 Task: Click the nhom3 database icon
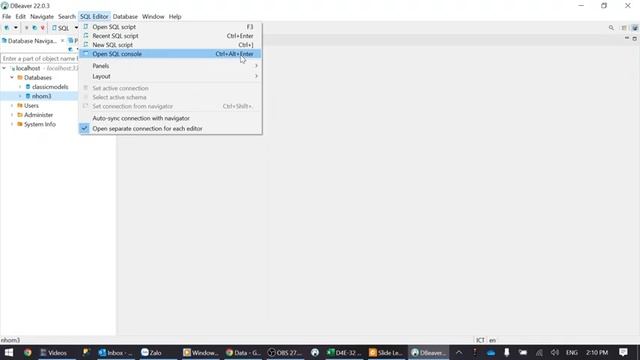tap(28, 96)
